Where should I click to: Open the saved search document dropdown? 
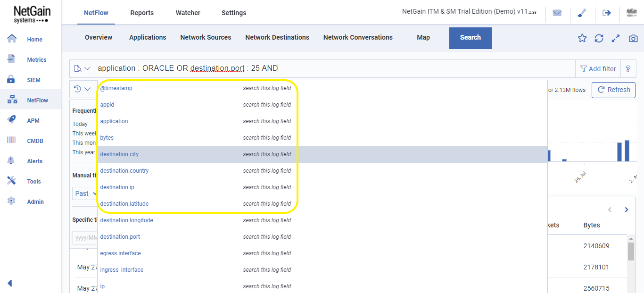[83, 68]
